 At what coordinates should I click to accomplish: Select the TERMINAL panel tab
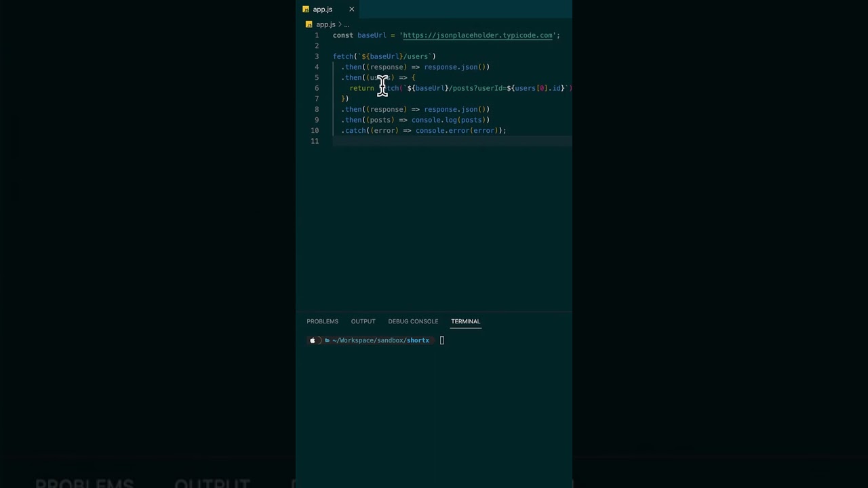point(465,321)
